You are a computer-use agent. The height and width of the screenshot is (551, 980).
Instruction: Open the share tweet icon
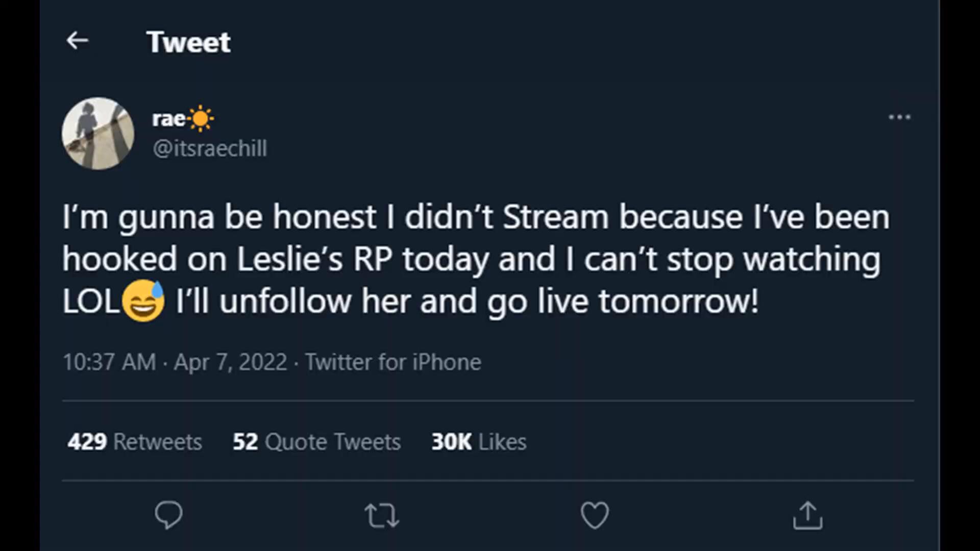[x=807, y=515]
